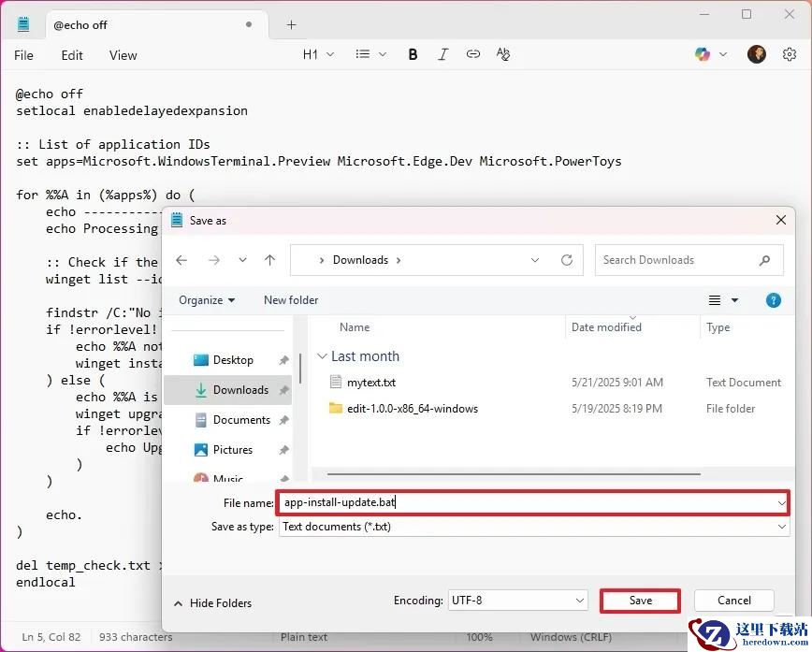Unpin Pictures using its pin icon
The width and height of the screenshot is (812, 652).
[283, 450]
